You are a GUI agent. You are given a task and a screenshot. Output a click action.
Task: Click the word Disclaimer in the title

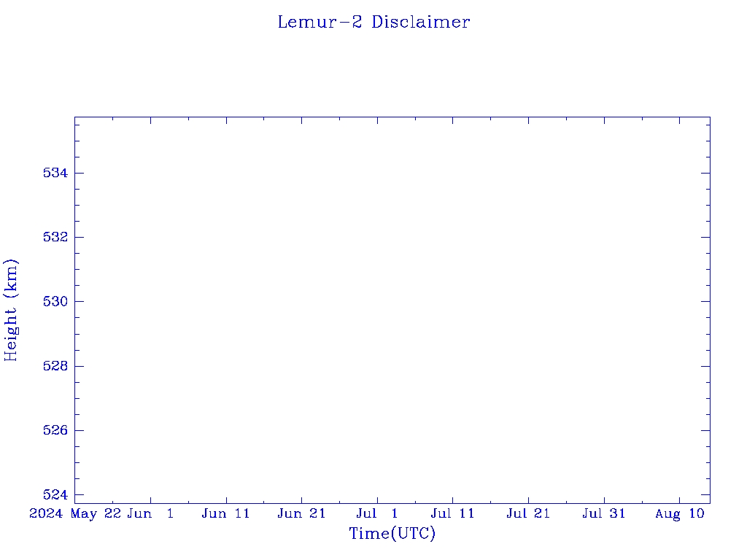pos(421,22)
